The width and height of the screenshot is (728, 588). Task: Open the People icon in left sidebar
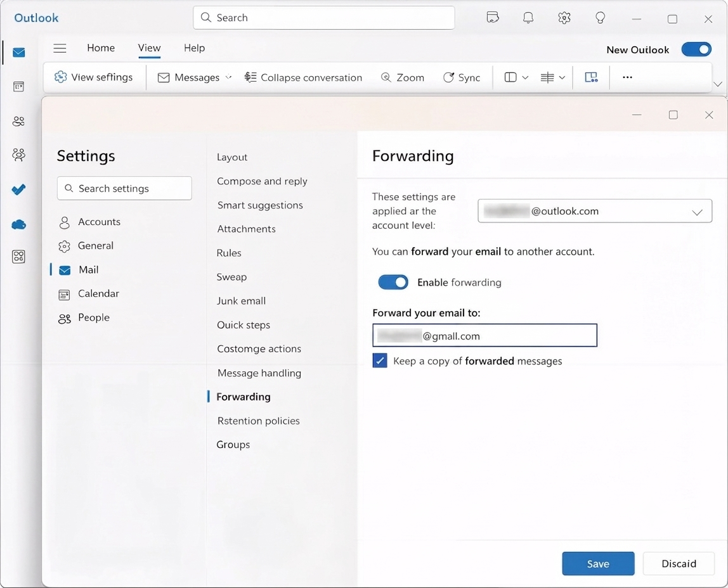[x=18, y=122]
